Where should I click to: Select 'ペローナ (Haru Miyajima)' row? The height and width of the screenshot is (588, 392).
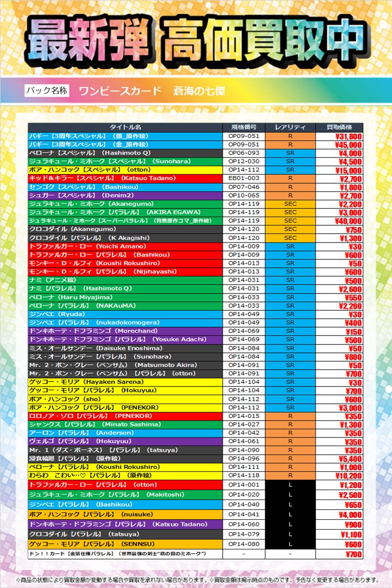pyautogui.click(x=196, y=297)
